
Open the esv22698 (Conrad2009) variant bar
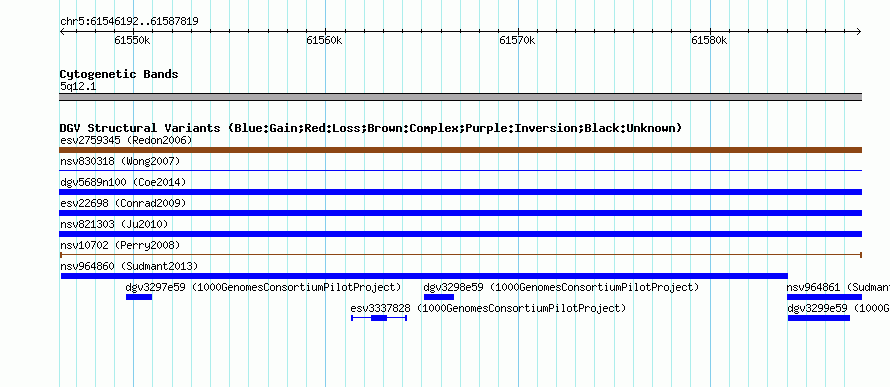click(x=460, y=213)
